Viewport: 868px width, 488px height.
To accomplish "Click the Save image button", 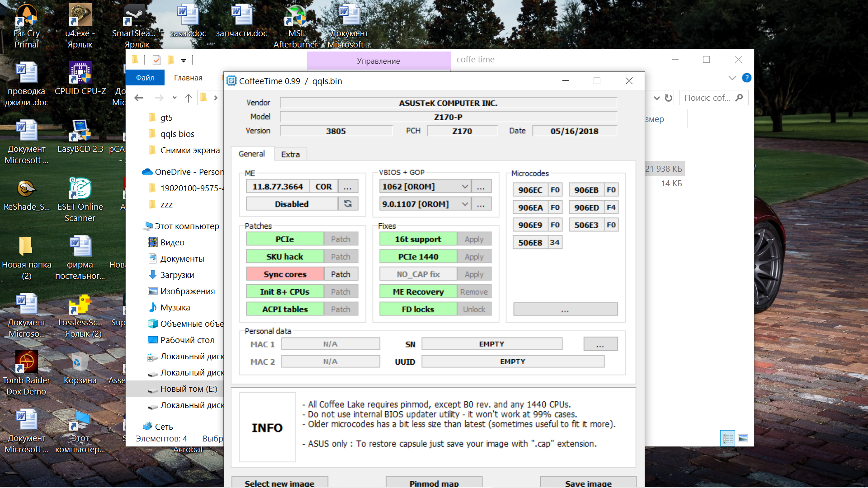I will coord(588,483).
